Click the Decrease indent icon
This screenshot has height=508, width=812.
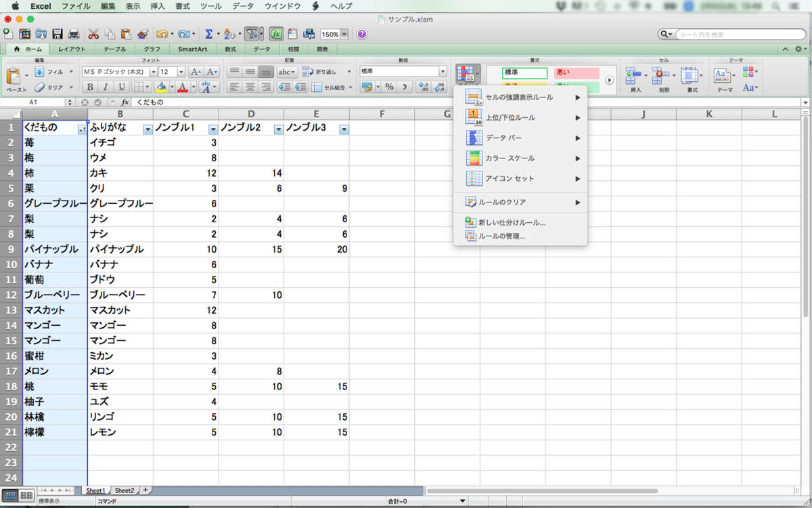pyautogui.click(x=284, y=87)
